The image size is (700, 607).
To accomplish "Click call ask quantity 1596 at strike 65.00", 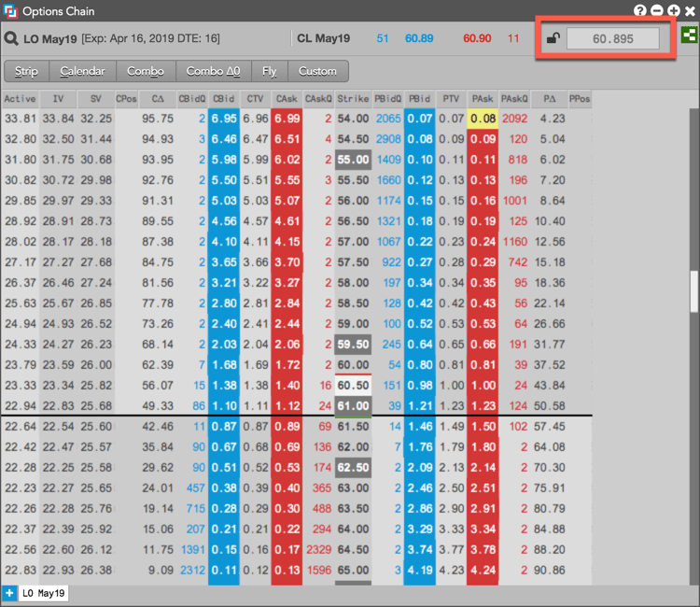I will (319, 571).
